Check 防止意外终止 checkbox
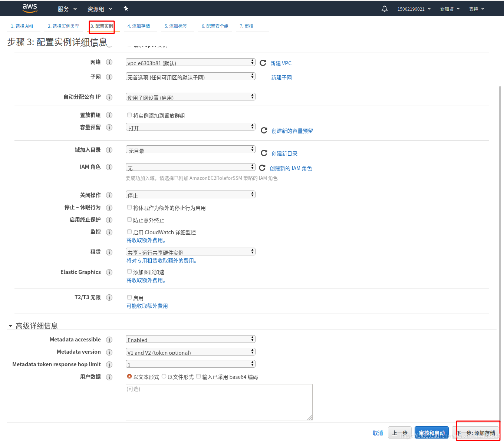The width and height of the screenshot is (504, 443). click(x=129, y=219)
